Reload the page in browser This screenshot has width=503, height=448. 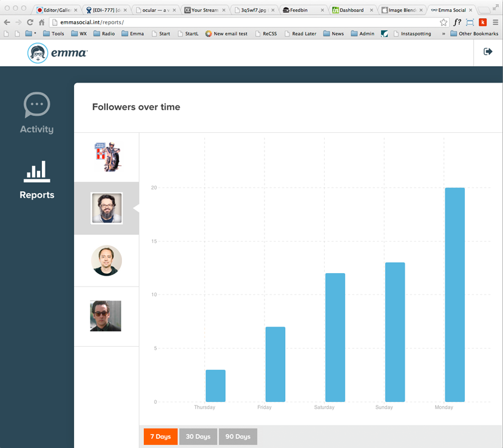tap(30, 22)
